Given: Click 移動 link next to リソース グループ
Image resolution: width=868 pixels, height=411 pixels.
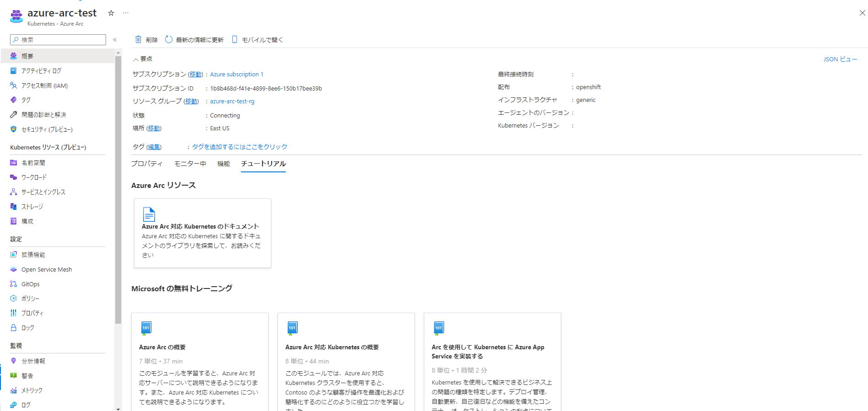Looking at the screenshot, I should click(x=191, y=101).
